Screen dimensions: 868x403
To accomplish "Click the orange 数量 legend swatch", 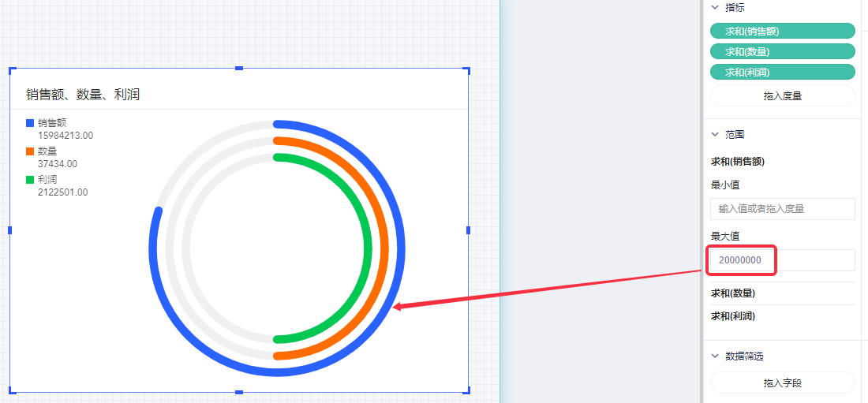I will (x=30, y=151).
